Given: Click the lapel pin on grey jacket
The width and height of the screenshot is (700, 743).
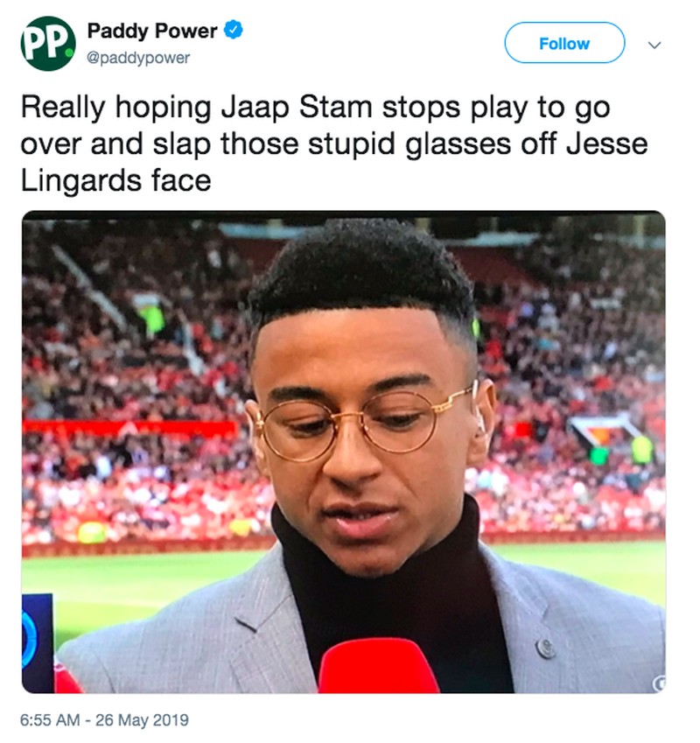Looking at the screenshot, I should click(x=545, y=648).
